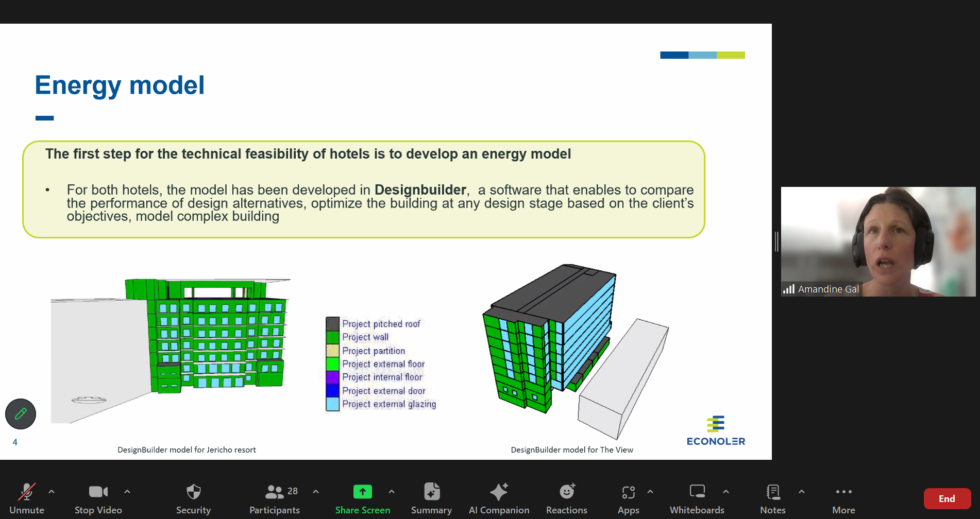The width and height of the screenshot is (980, 519).
Task: Expand the Participants options chevron
Action: click(x=316, y=492)
